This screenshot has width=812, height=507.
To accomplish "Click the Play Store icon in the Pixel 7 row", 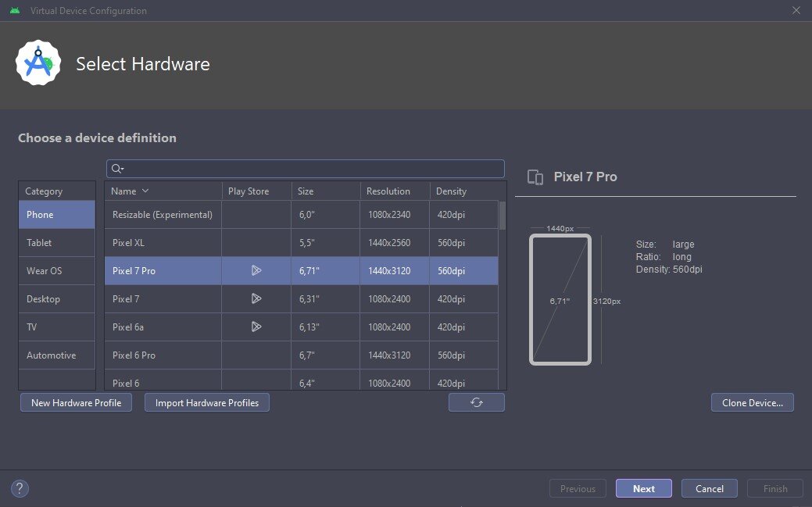I will click(x=256, y=298).
